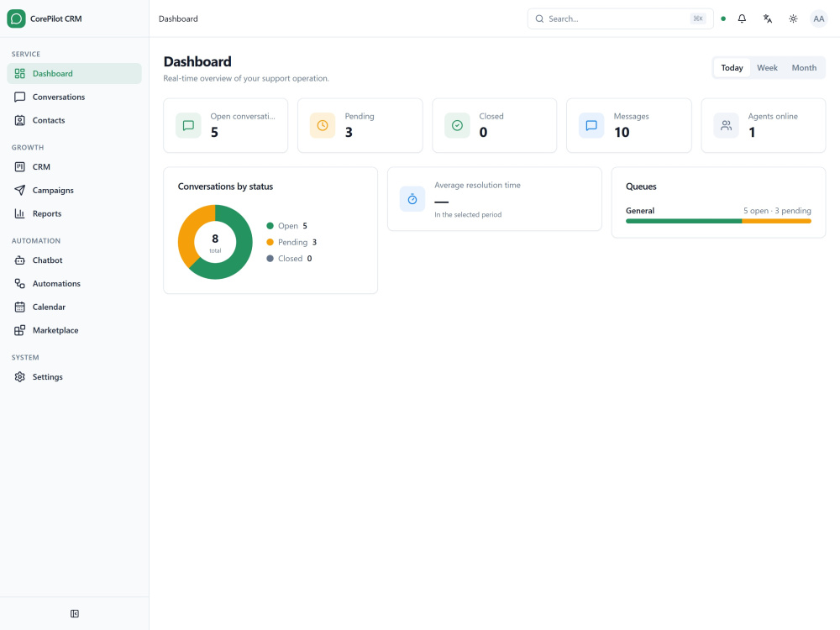Click the green Open legend dot

click(x=270, y=225)
